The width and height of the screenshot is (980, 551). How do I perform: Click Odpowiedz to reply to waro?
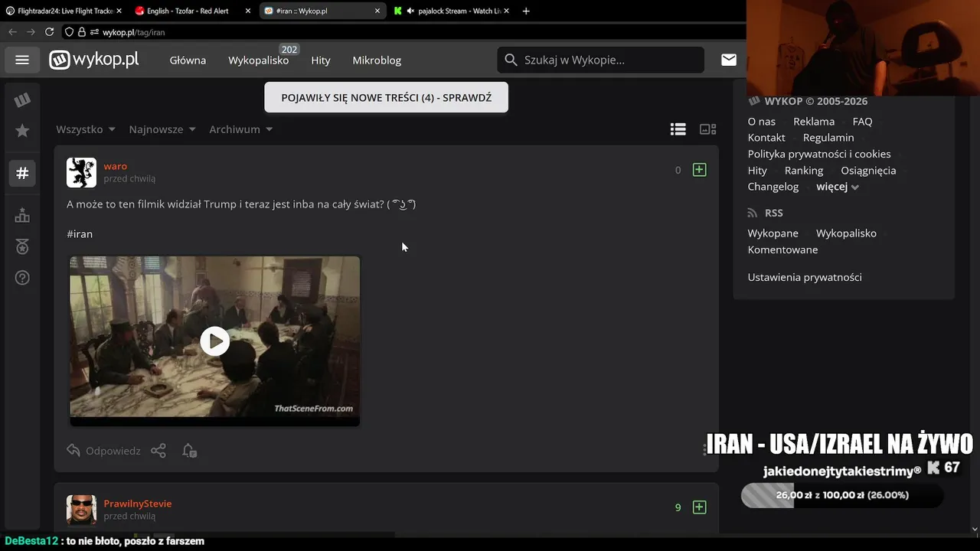104,451
